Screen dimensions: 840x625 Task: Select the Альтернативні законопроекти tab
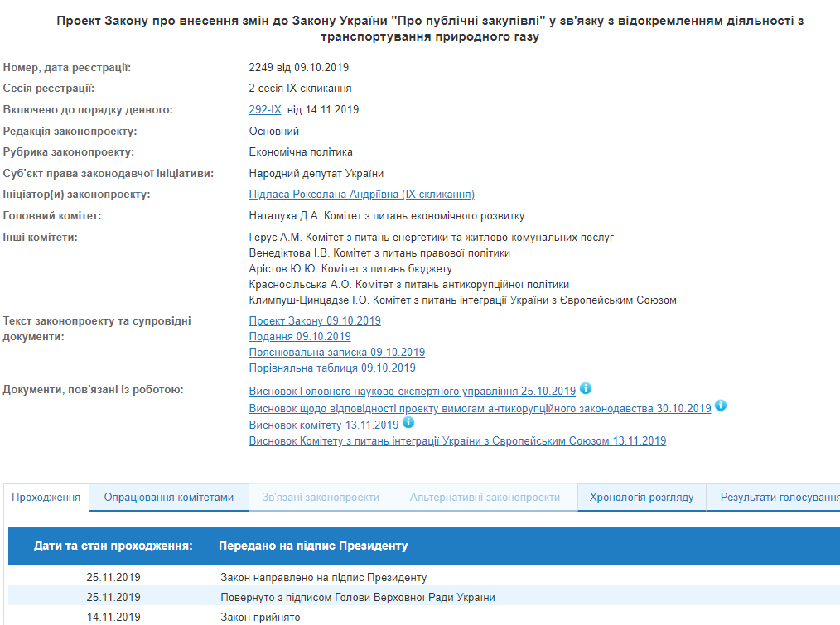tap(485, 498)
